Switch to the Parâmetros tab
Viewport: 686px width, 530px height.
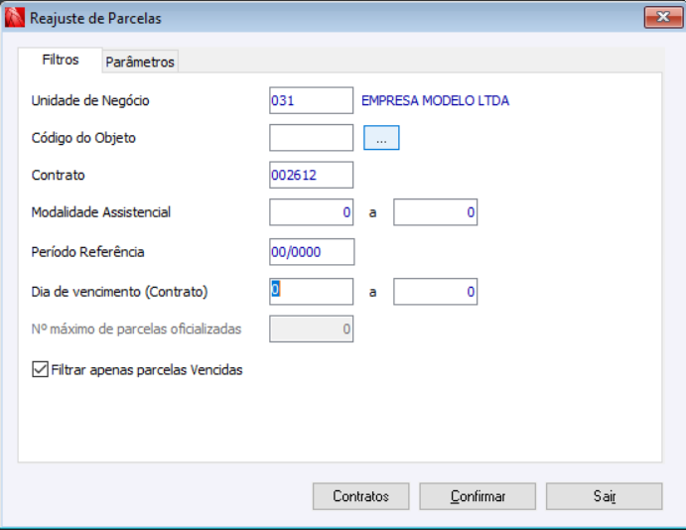tap(140, 62)
